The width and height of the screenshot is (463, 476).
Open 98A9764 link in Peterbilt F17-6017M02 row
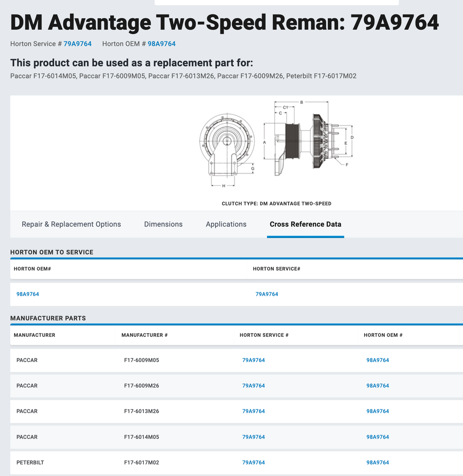378,463
